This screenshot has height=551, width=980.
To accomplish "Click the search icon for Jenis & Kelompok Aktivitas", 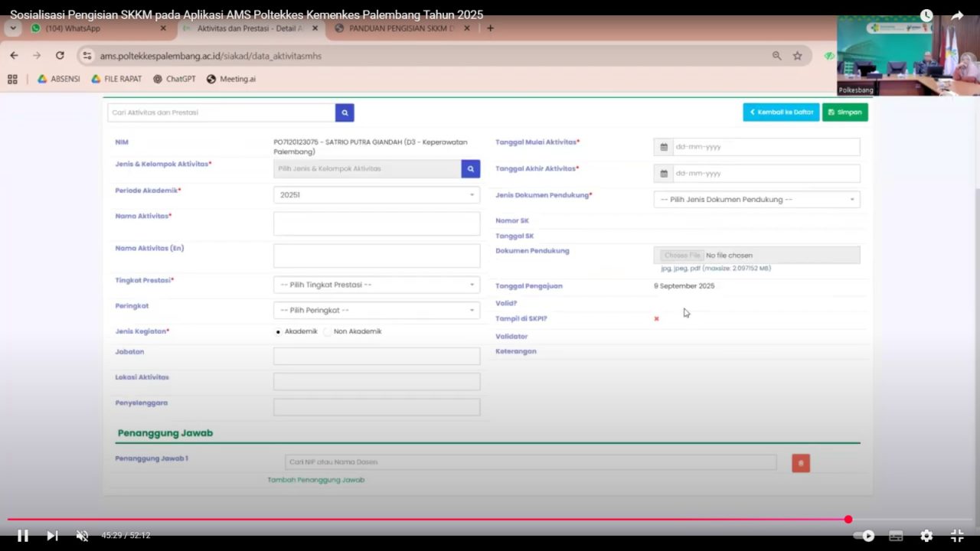I will tap(470, 168).
